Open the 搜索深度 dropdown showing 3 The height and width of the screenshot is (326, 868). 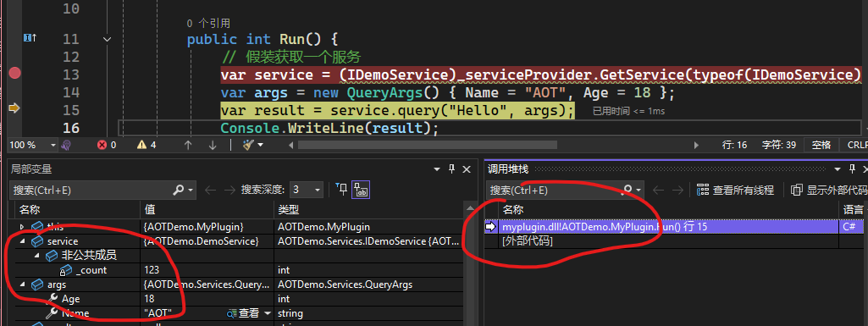pyautogui.click(x=306, y=190)
